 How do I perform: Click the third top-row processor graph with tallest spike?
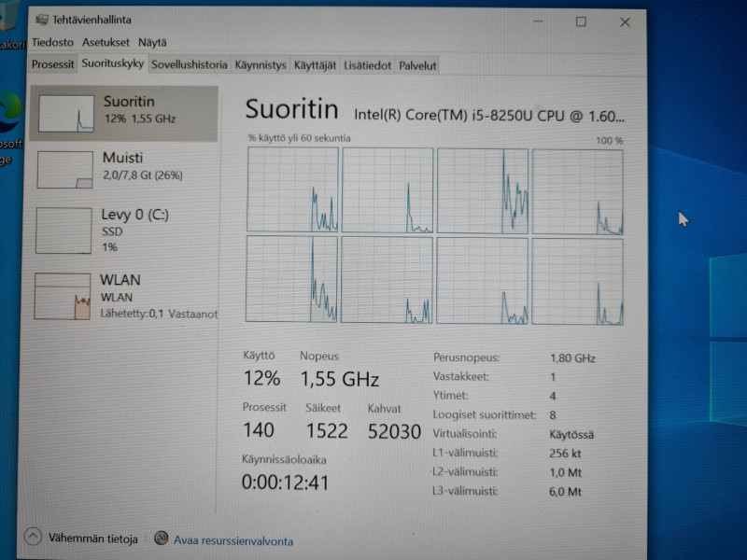(483, 191)
